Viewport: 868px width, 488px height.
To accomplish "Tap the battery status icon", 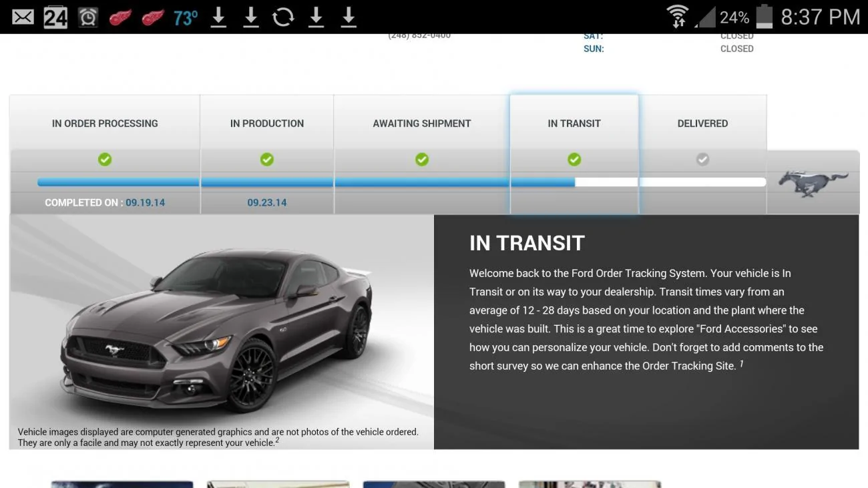I will (x=764, y=17).
